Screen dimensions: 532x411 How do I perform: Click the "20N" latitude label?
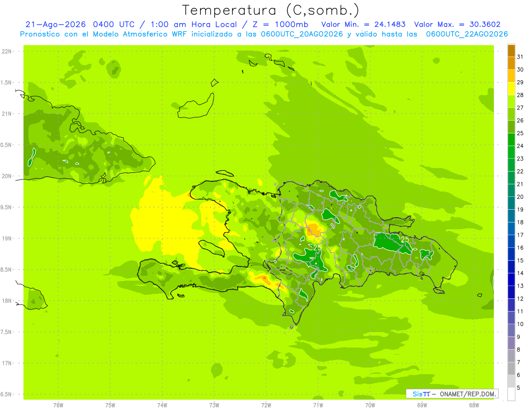7,176
